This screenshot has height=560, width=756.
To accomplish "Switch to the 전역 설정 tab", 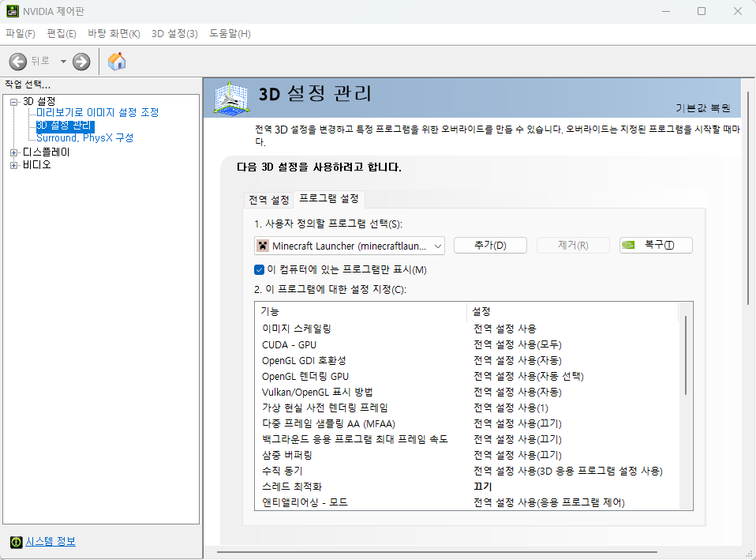I will 268,200.
